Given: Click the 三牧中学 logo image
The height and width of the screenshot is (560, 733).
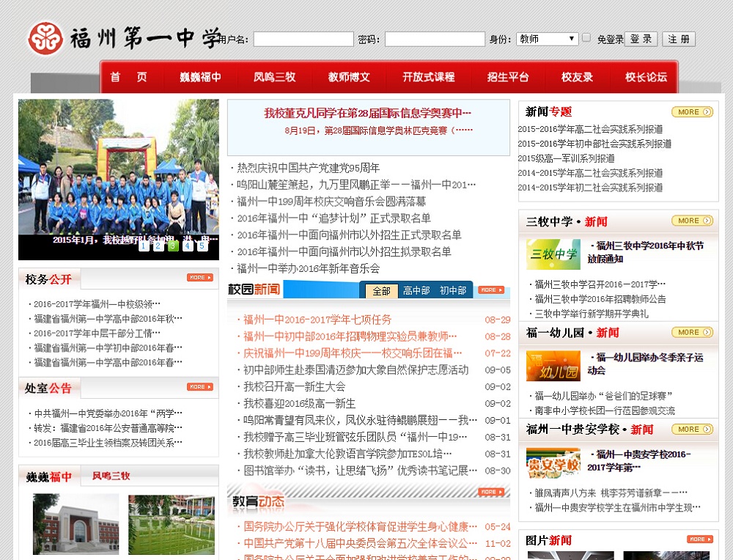Looking at the screenshot, I should point(553,254).
